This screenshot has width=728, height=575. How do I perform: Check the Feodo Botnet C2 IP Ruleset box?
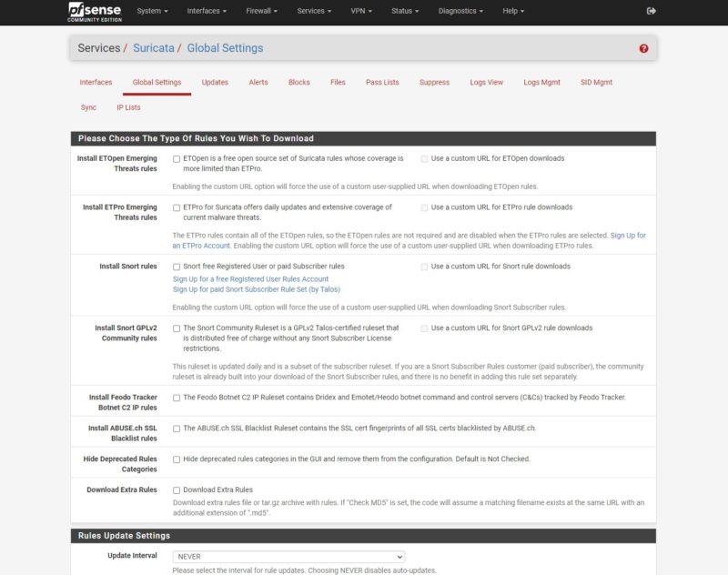coord(177,398)
